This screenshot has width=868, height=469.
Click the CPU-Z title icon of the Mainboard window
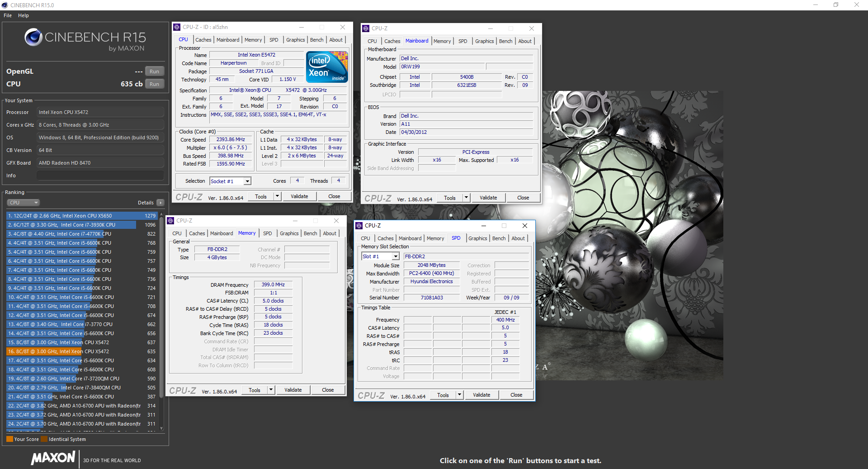(366, 28)
